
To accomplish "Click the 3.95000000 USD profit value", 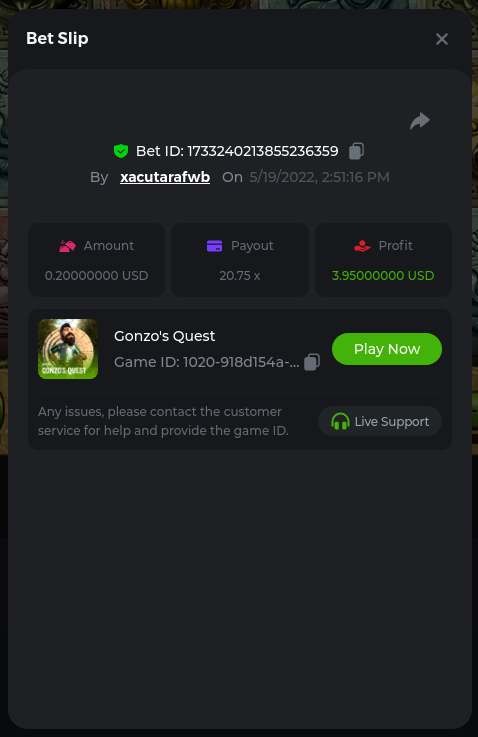I will point(383,275).
